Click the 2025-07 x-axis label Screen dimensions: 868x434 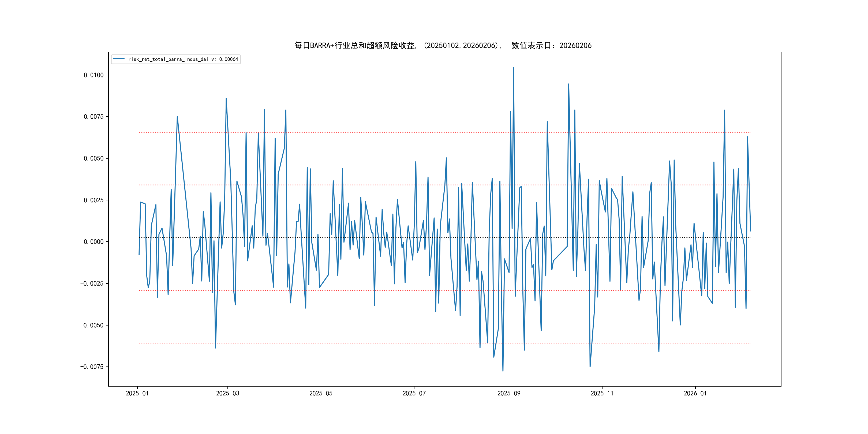pyautogui.click(x=414, y=393)
